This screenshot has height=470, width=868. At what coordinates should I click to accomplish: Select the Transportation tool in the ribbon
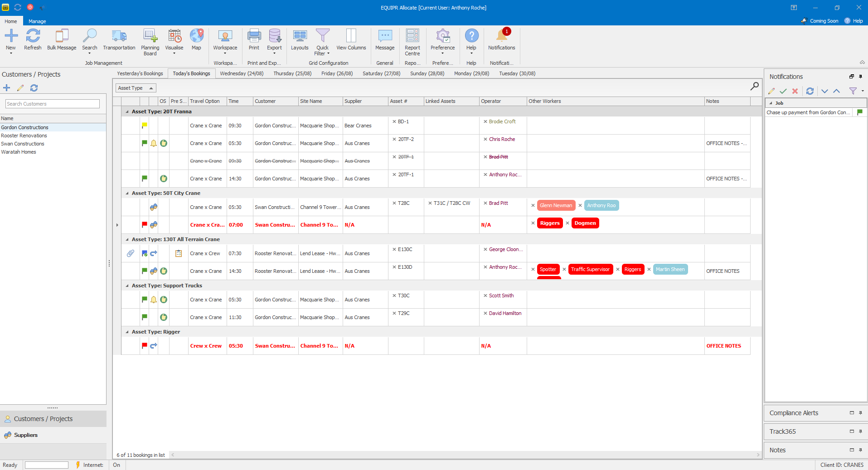pos(118,41)
